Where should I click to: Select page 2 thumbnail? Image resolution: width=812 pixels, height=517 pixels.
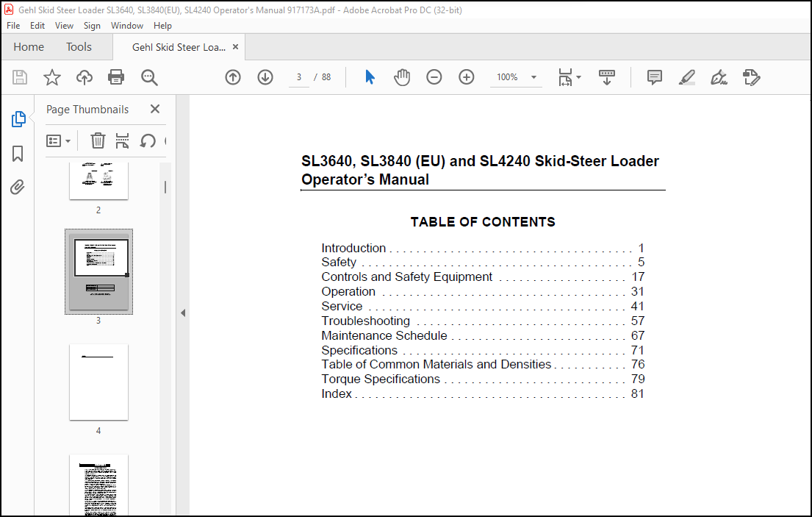(98, 181)
